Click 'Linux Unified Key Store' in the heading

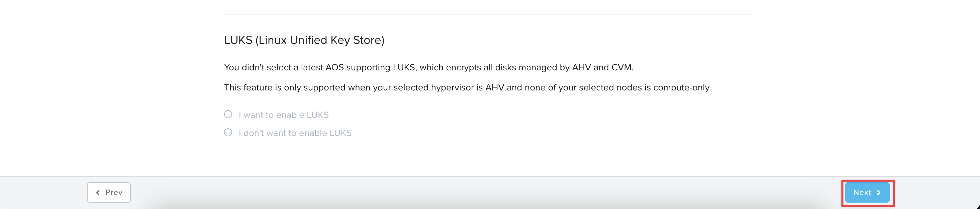319,40
